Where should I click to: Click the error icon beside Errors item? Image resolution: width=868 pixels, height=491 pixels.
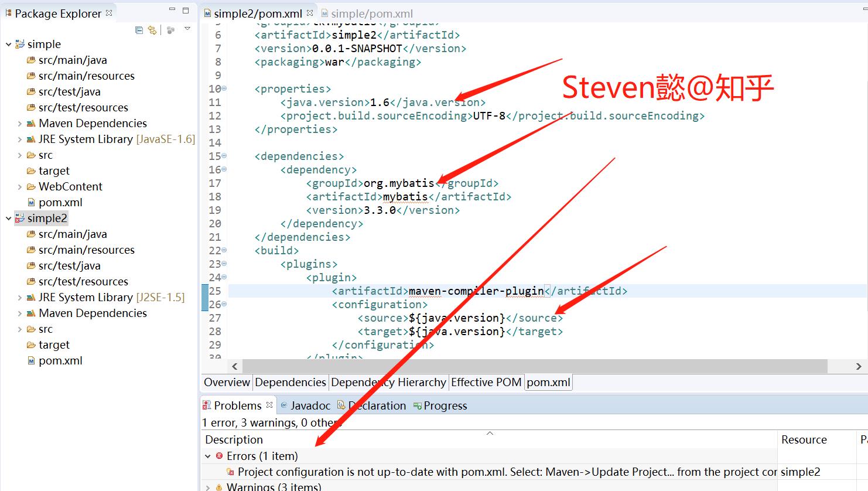pos(220,456)
